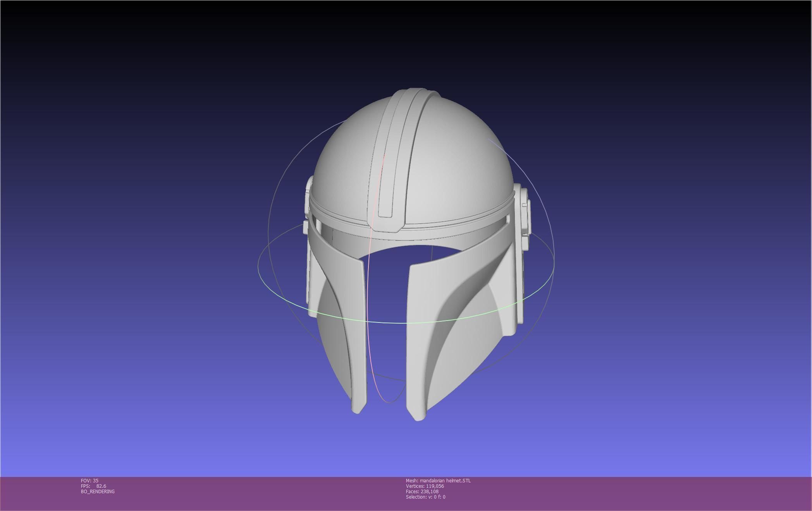This screenshot has height=511, width=812.
Task: Click the Mesh: mandalorian helmet.STL label
Action: pos(438,480)
